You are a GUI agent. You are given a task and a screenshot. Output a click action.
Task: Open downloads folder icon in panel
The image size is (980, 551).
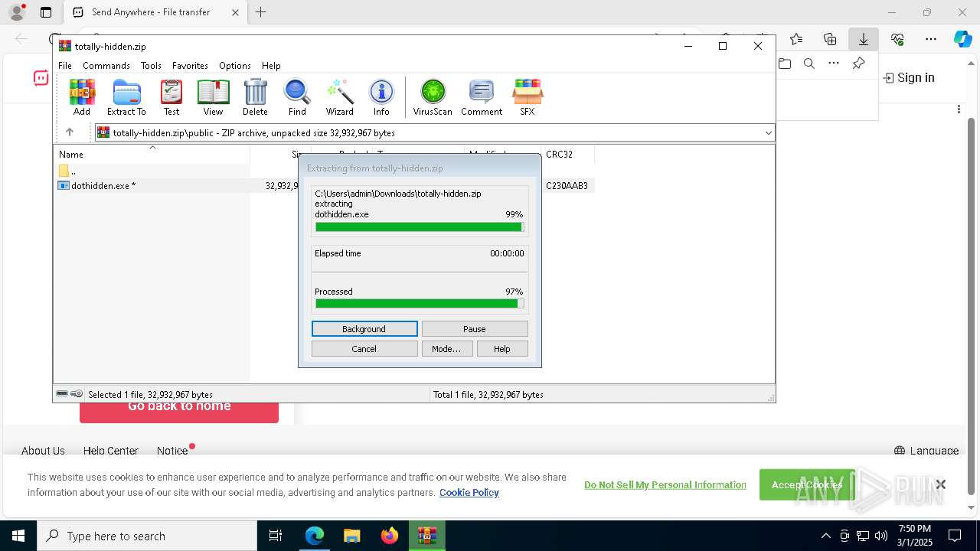point(785,64)
